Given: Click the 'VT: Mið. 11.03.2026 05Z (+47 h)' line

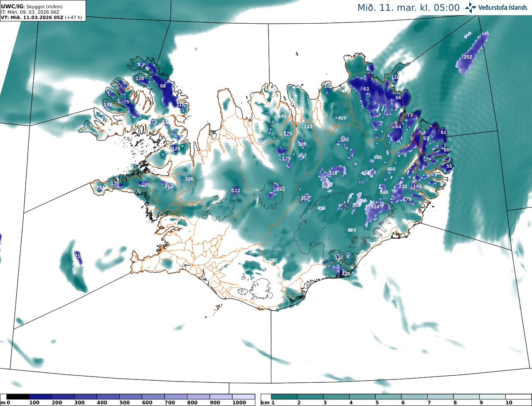Looking at the screenshot, I should [x=42, y=17].
